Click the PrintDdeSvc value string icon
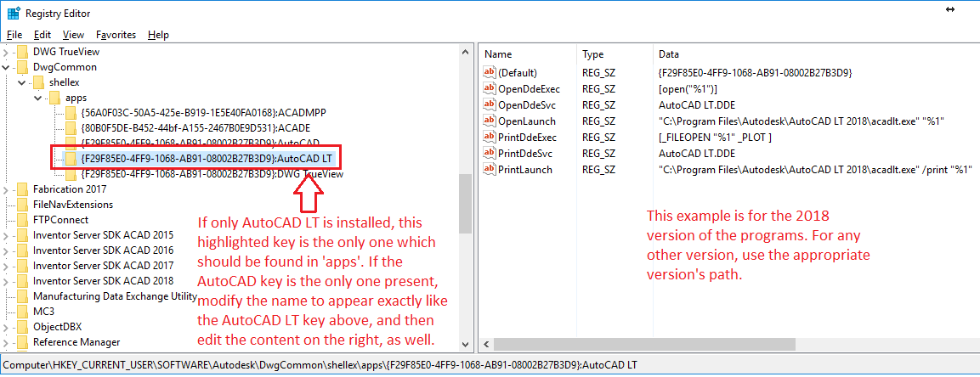This screenshot has width=980, height=377. (490, 154)
